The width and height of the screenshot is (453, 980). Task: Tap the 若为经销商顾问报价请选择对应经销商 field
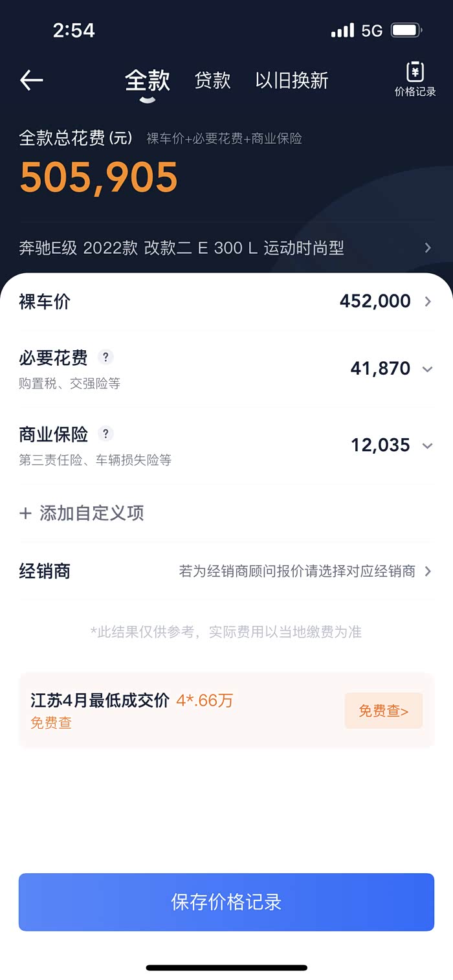[x=297, y=572]
